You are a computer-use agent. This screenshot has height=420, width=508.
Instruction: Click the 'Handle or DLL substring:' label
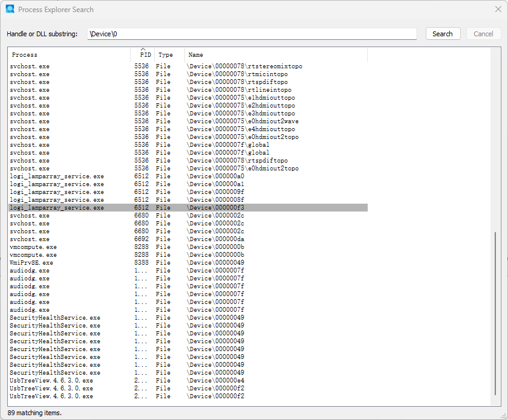click(42, 34)
